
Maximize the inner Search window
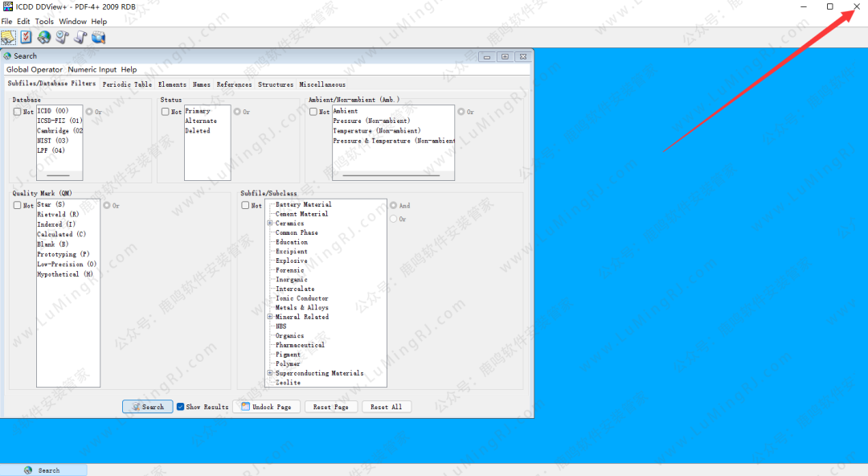coord(505,56)
